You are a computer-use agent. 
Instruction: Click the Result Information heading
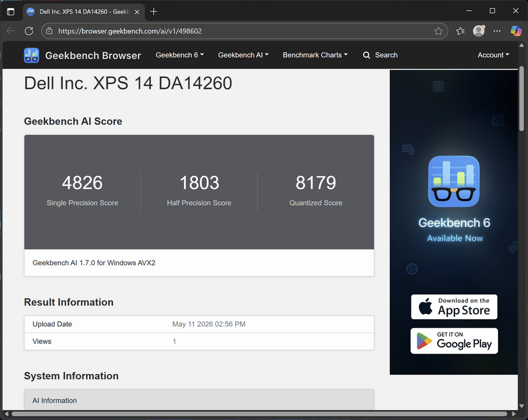point(69,302)
